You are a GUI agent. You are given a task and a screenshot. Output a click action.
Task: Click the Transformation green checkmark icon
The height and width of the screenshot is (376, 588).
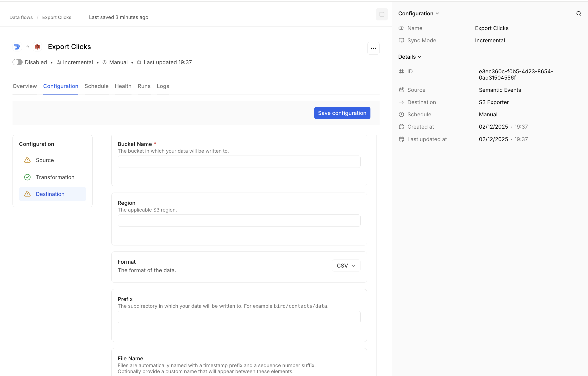(27, 177)
